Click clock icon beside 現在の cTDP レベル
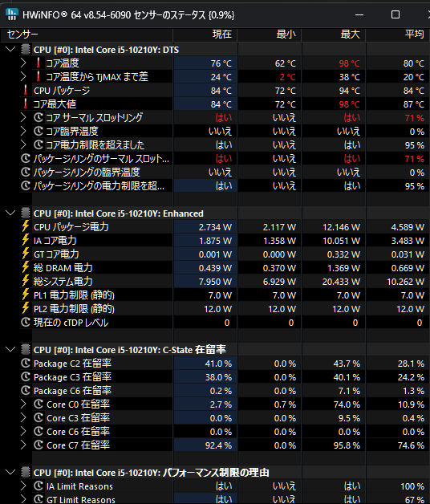The width and height of the screenshot is (430, 504). 26,322
